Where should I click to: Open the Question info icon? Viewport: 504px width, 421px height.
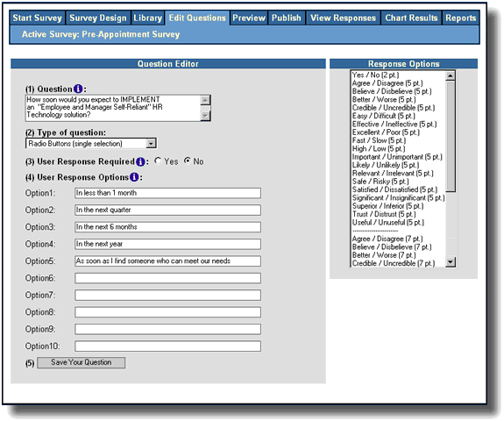pyautogui.click(x=78, y=89)
